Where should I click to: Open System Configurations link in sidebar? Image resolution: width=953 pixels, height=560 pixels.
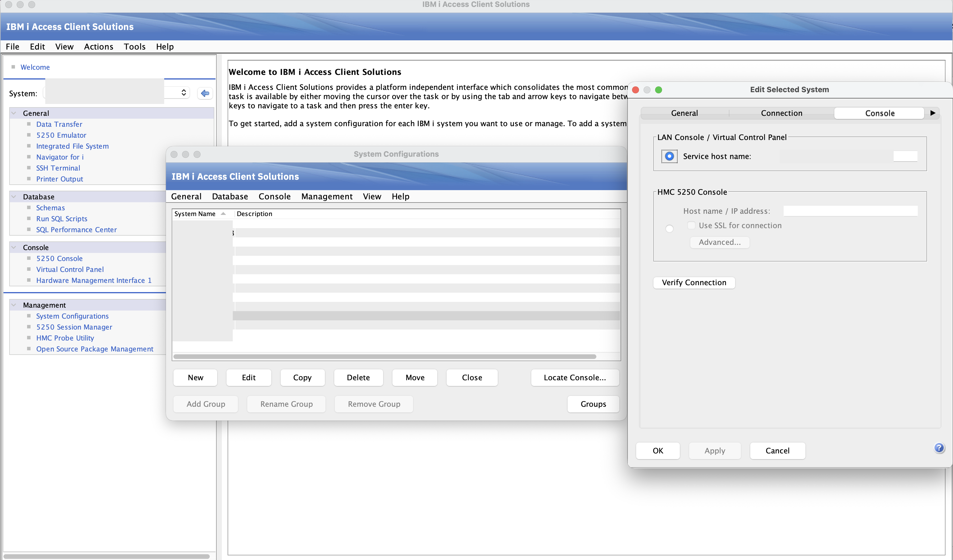[72, 316]
